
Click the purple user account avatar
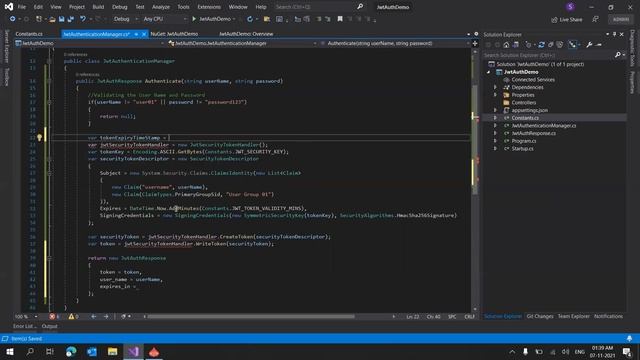click(570, 7)
